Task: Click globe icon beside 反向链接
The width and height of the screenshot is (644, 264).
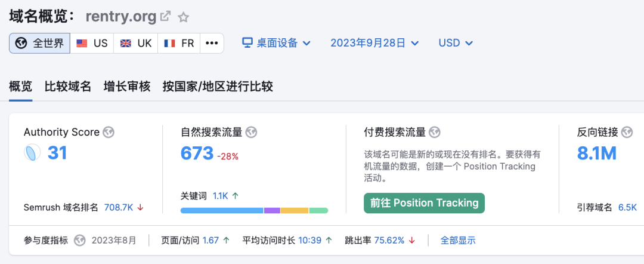Action: pos(627,133)
